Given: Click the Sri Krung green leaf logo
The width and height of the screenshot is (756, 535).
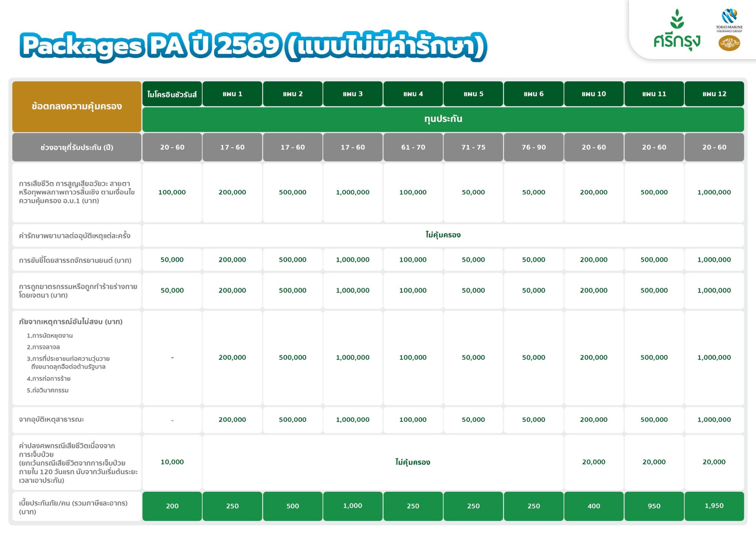Looking at the screenshot, I should tap(677, 19).
